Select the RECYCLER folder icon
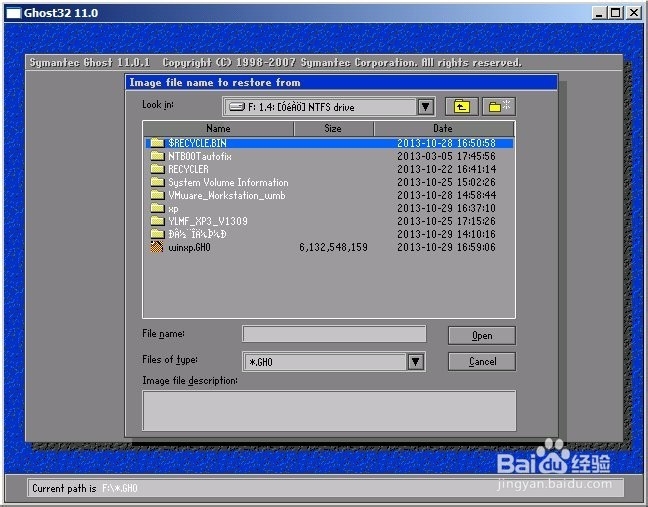 click(157, 169)
